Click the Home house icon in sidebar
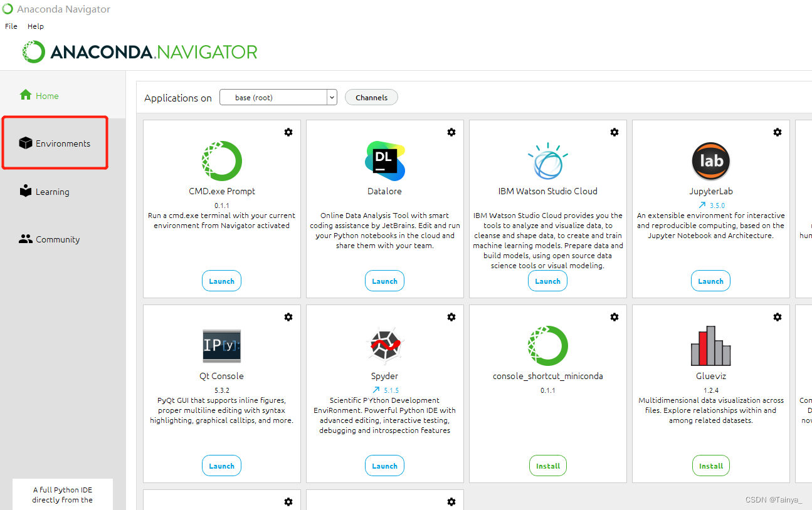Screen dimensions: 812x510 (26, 95)
